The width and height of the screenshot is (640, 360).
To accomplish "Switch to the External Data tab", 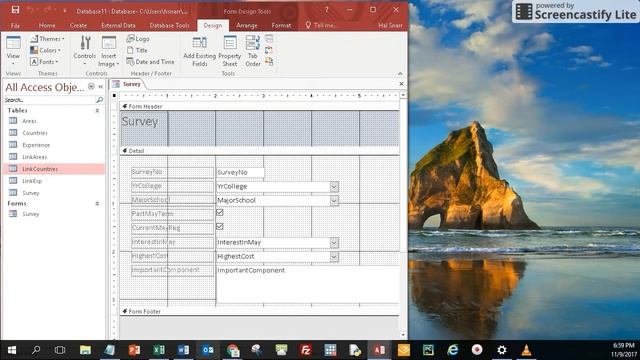I will 118,25.
